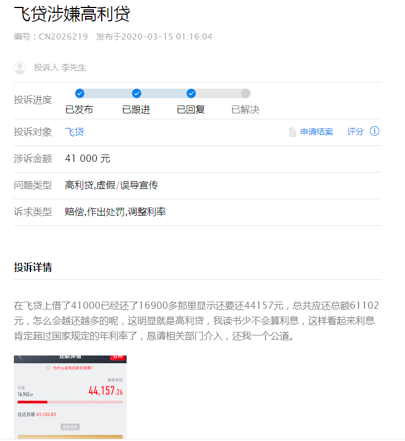Click the 评分 link
Image resolution: width=405 pixels, height=441 pixels.
[355, 132]
